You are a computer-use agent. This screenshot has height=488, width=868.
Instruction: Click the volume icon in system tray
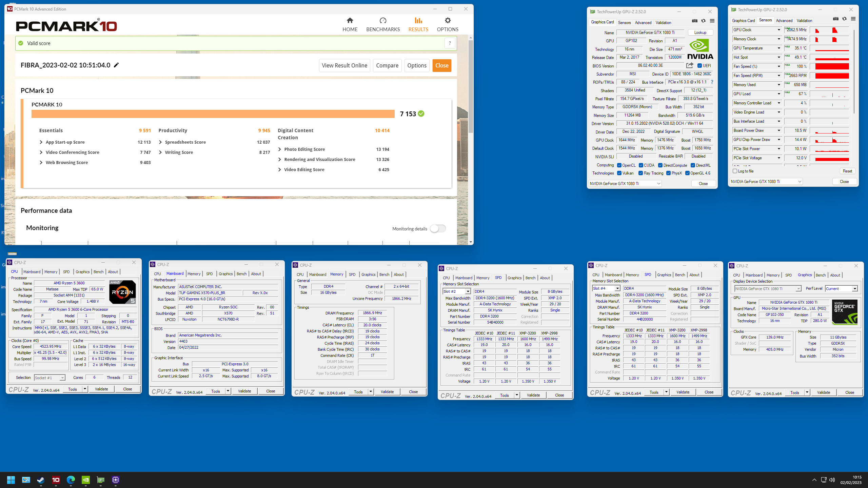pos(832,480)
